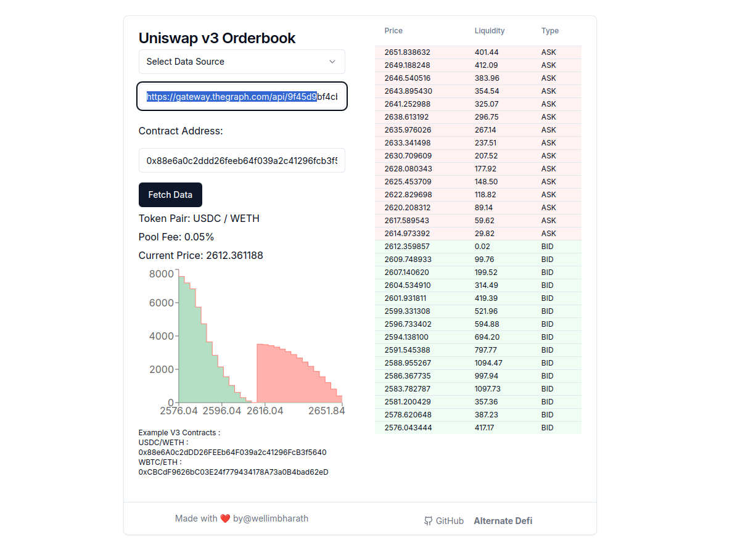Screen dimensions: 756x545
Task: Click price cell 2612.359857
Action: coord(408,247)
